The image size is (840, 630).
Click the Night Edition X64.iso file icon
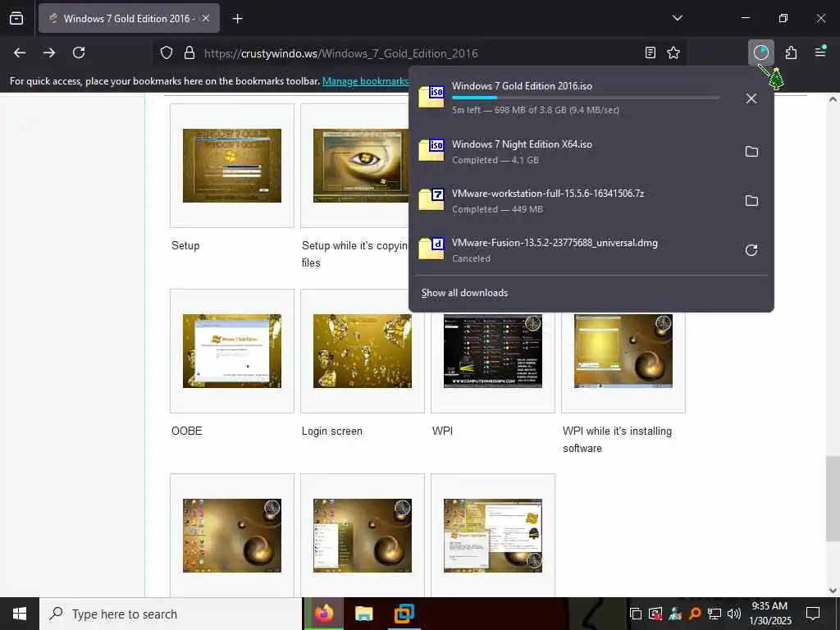point(431,151)
